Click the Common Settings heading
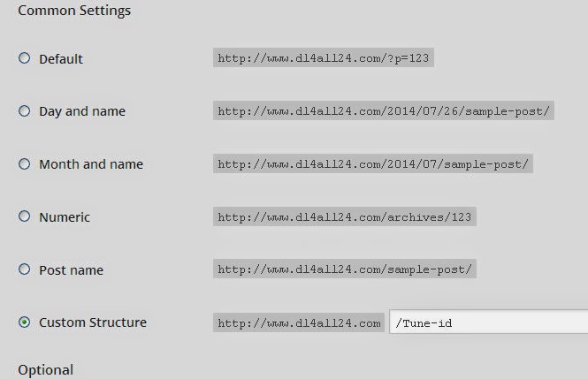The height and width of the screenshot is (379, 588). click(74, 11)
